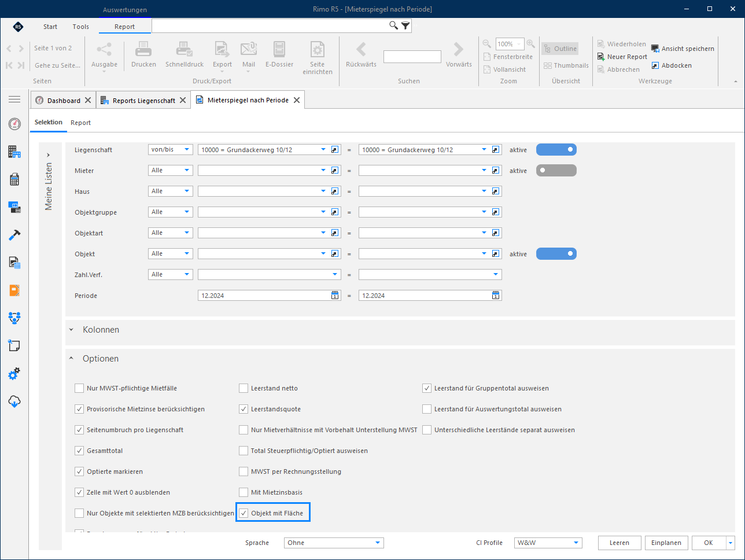Screen dimensions: 745x560
Task: Toggle the Mieter aktive switch
Action: click(556, 171)
